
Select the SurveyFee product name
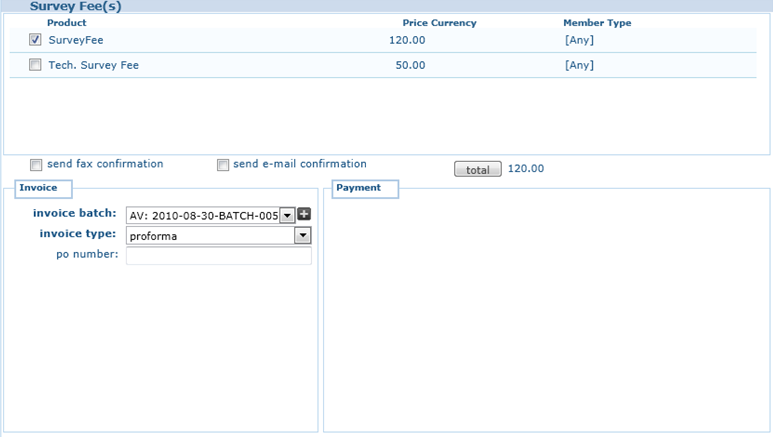tap(76, 41)
